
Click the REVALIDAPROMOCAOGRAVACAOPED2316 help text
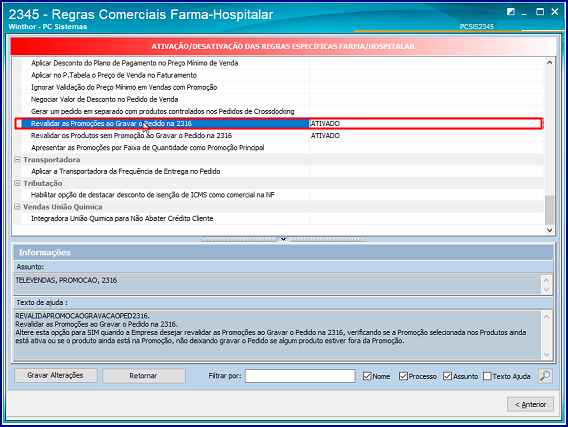[82, 316]
